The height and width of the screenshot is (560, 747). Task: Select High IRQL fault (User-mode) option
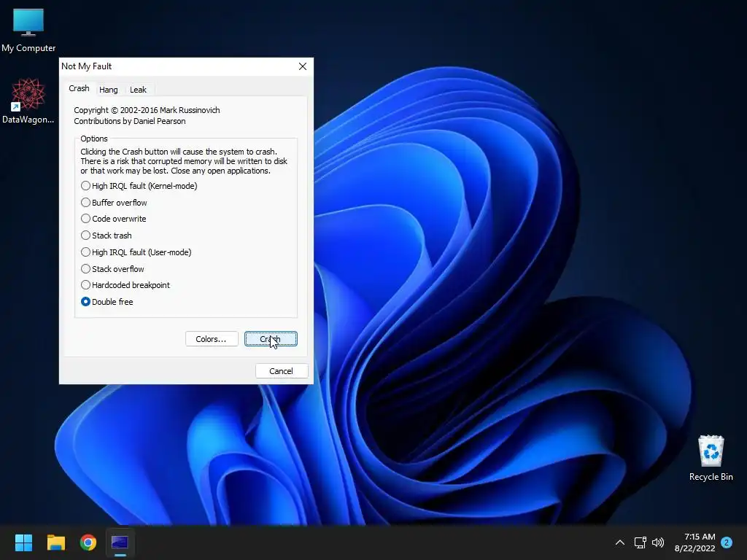coord(136,252)
